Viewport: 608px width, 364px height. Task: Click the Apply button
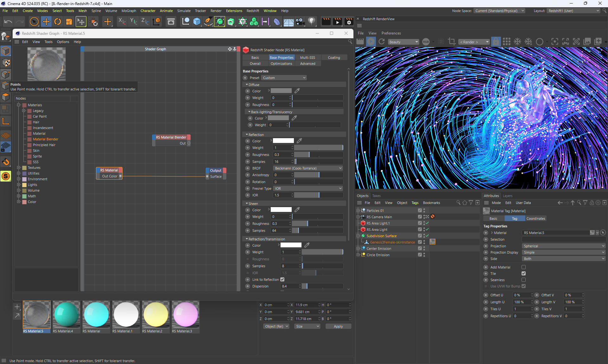338,326
